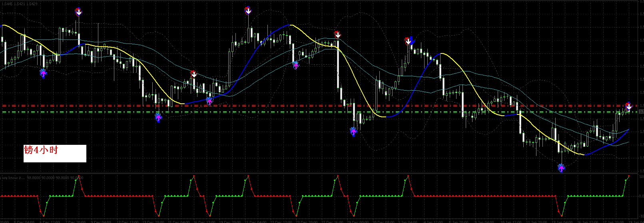Click the '22 Dec 12:00' time axis label
This screenshot has height=223, width=644.
(x=282, y=222)
